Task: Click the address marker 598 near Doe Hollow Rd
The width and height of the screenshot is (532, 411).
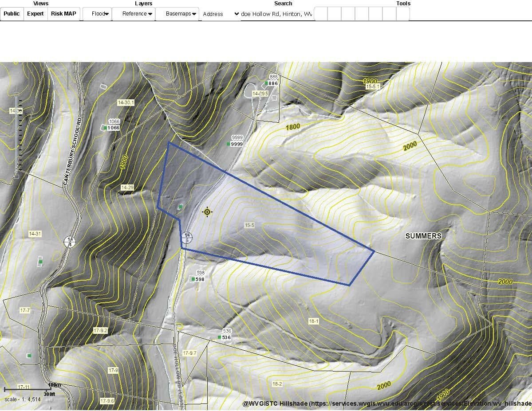Action: point(193,279)
